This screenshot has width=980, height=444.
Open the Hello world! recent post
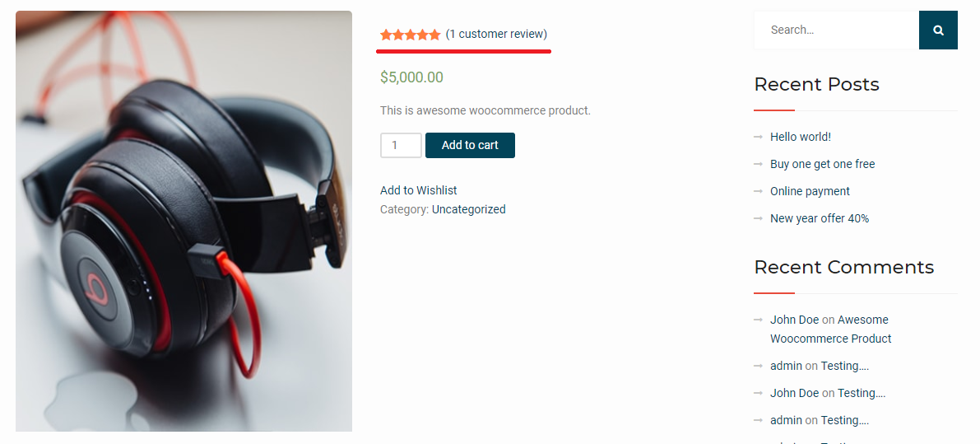coord(801,137)
